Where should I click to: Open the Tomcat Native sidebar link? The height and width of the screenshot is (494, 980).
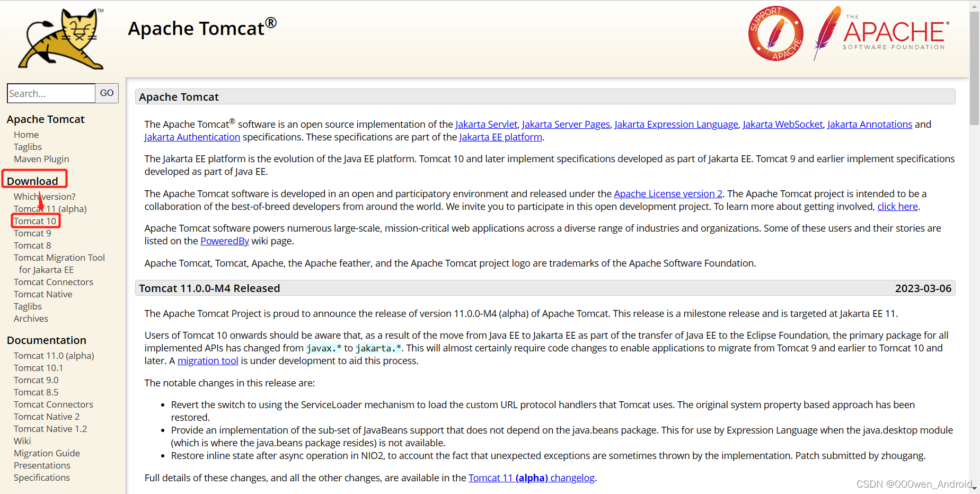tap(42, 294)
